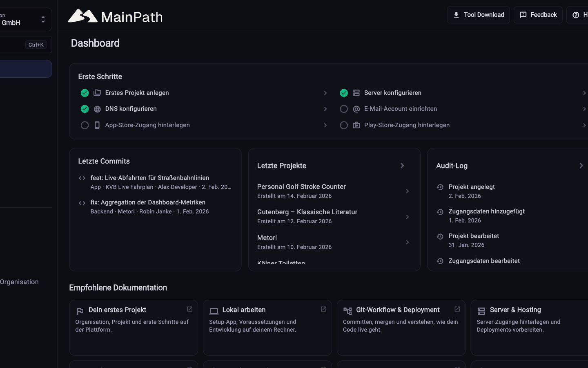This screenshot has width=588, height=368.
Task: Click the code icon for Aggregation fix commit
Action: (82, 203)
